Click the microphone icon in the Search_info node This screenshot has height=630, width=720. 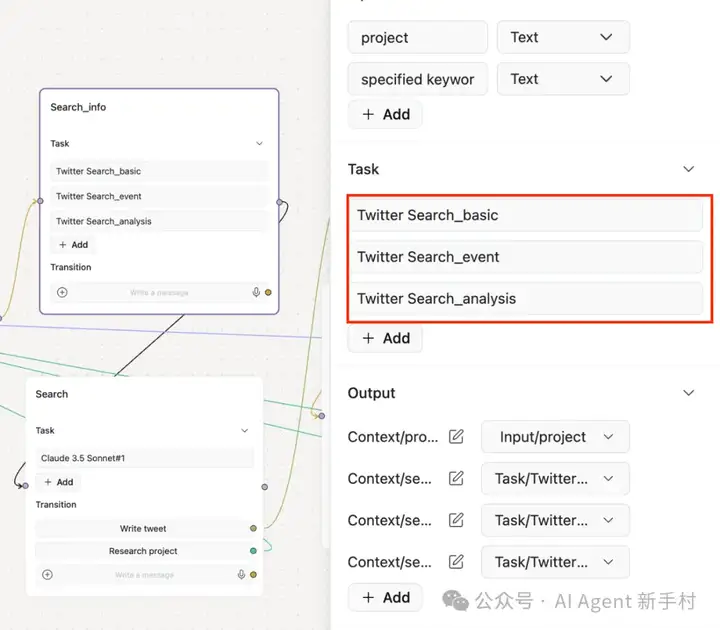pos(256,292)
